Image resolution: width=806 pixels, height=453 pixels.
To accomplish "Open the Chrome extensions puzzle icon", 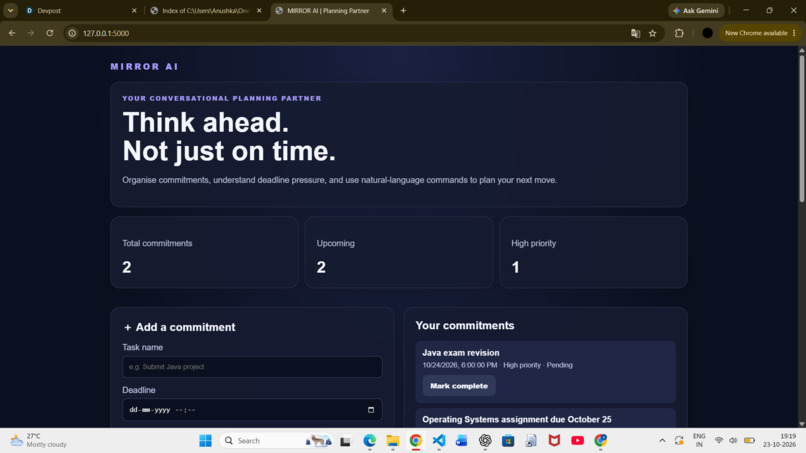I will pos(679,33).
